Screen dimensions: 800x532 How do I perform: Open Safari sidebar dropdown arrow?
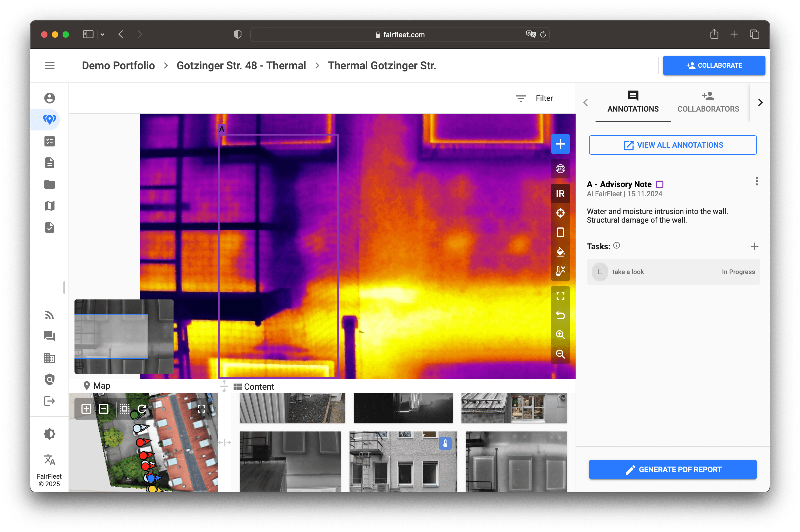click(x=102, y=34)
